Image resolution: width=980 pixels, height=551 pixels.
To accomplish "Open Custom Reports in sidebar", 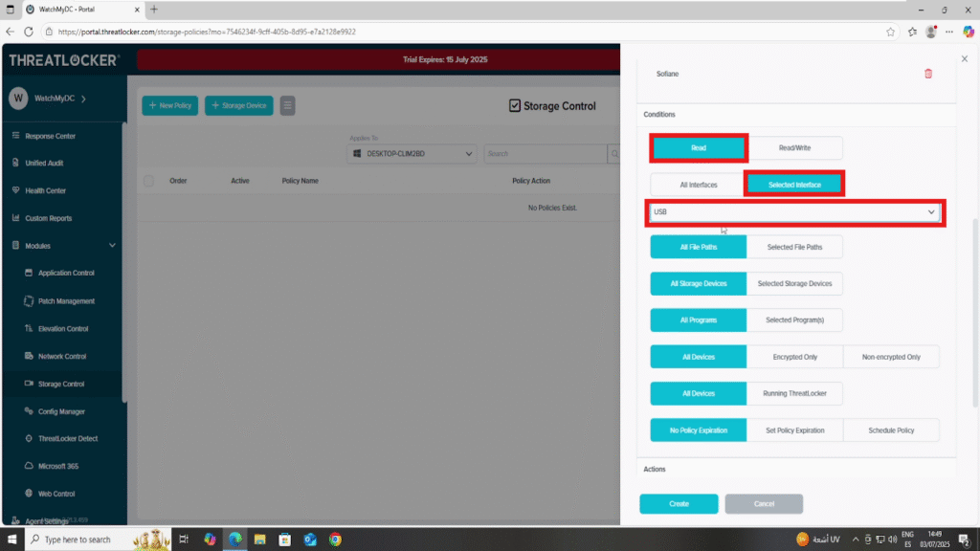I will pyautogui.click(x=48, y=218).
